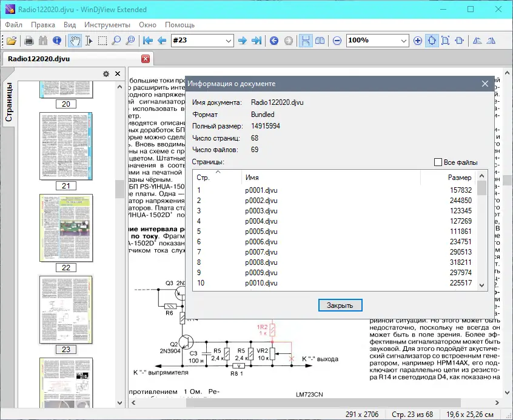Jump to the first page
513x420 pixels.
pos(148,41)
